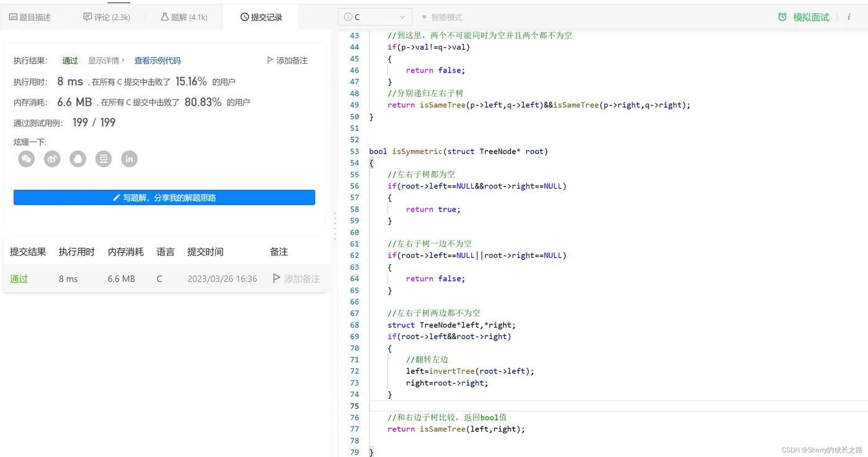Screen dimensions: 868x457
Task: Open the 题目描述 tab
Action: tap(30, 17)
